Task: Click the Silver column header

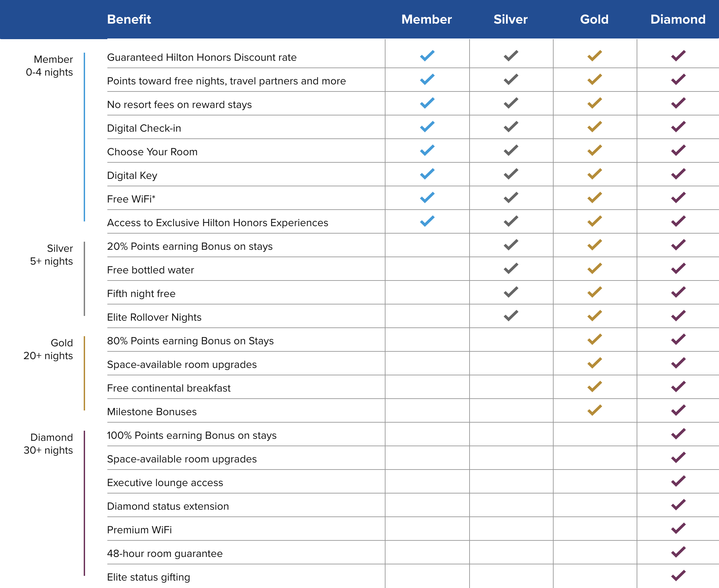Action: tap(510, 19)
